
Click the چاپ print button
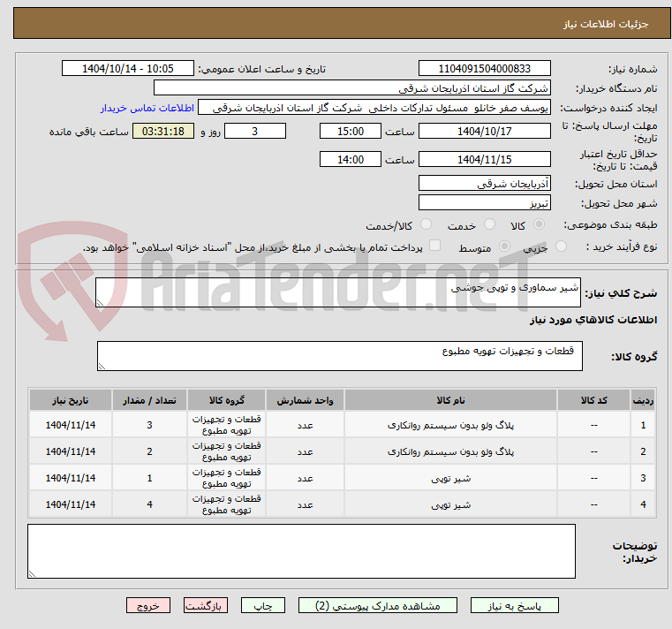tap(263, 605)
